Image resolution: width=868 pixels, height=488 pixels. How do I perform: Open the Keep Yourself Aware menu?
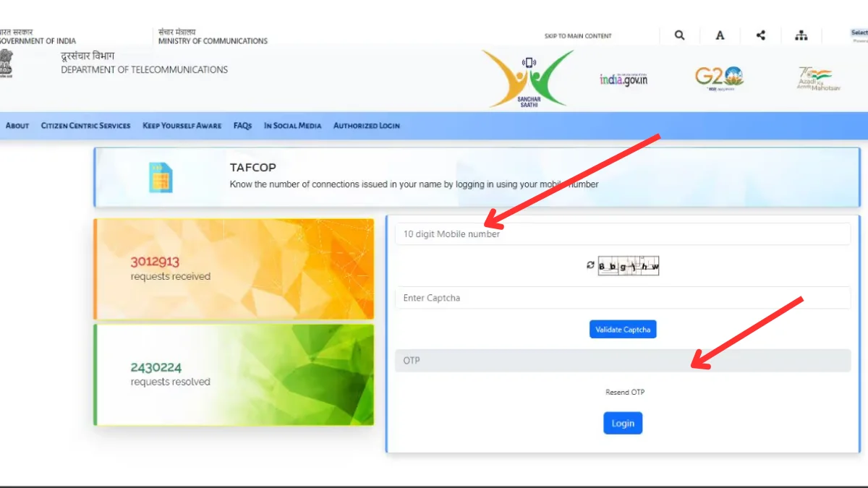[182, 126]
